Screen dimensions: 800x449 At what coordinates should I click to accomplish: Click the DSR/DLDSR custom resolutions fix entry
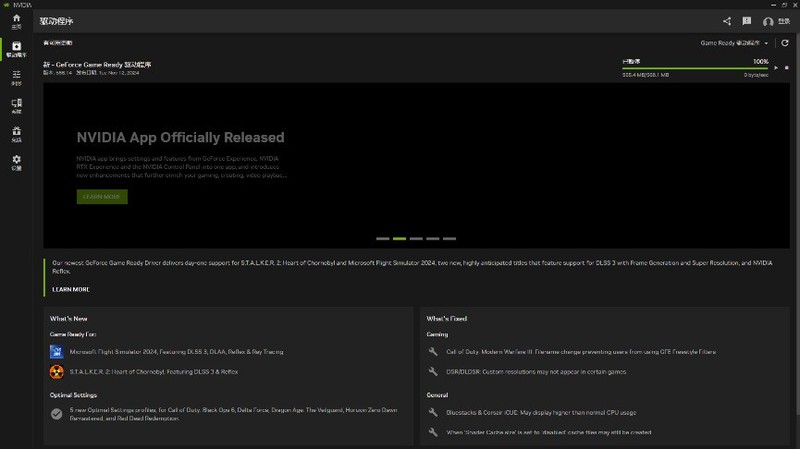pos(536,372)
